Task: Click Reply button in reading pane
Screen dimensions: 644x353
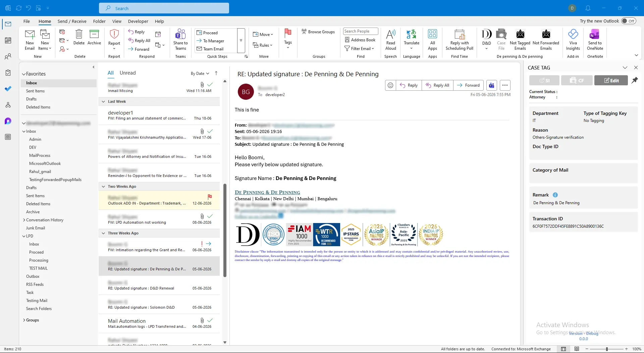Action: pos(409,85)
